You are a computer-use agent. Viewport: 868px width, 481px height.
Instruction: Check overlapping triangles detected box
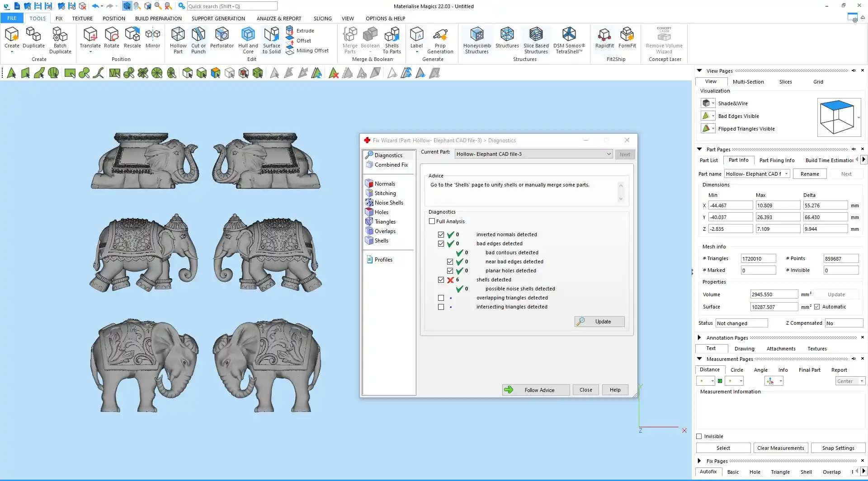pyautogui.click(x=441, y=298)
